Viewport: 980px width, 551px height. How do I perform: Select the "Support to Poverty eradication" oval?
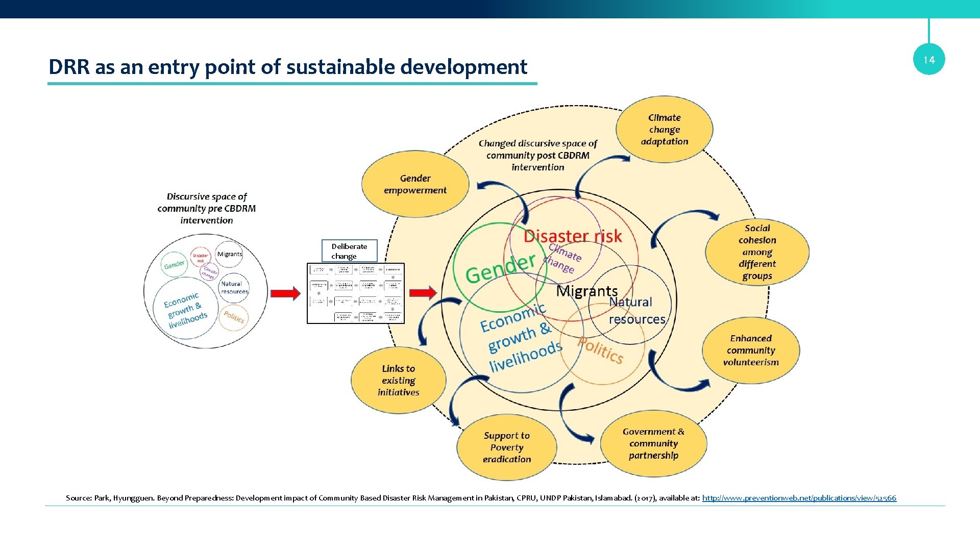507,447
